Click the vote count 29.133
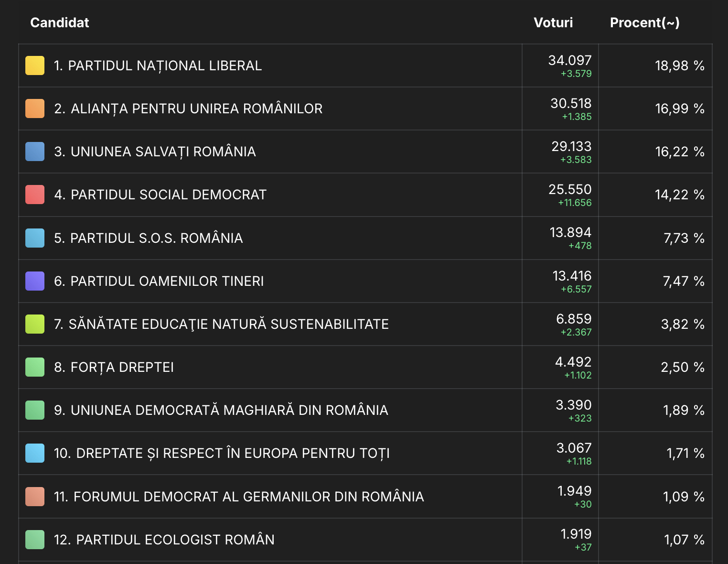Viewport: 728px width, 564px height. pyautogui.click(x=571, y=146)
